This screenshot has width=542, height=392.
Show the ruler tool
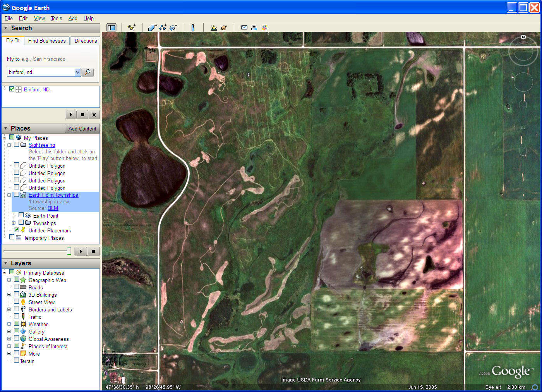coord(193,28)
